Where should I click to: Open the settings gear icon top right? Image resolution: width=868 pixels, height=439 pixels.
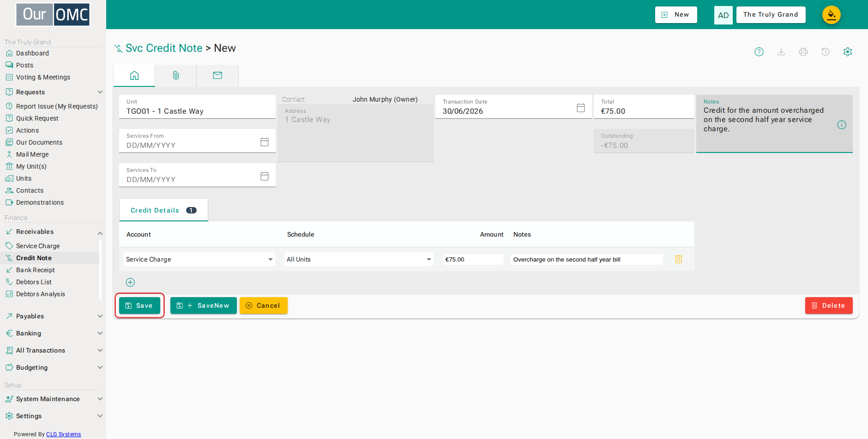(x=848, y=52)
